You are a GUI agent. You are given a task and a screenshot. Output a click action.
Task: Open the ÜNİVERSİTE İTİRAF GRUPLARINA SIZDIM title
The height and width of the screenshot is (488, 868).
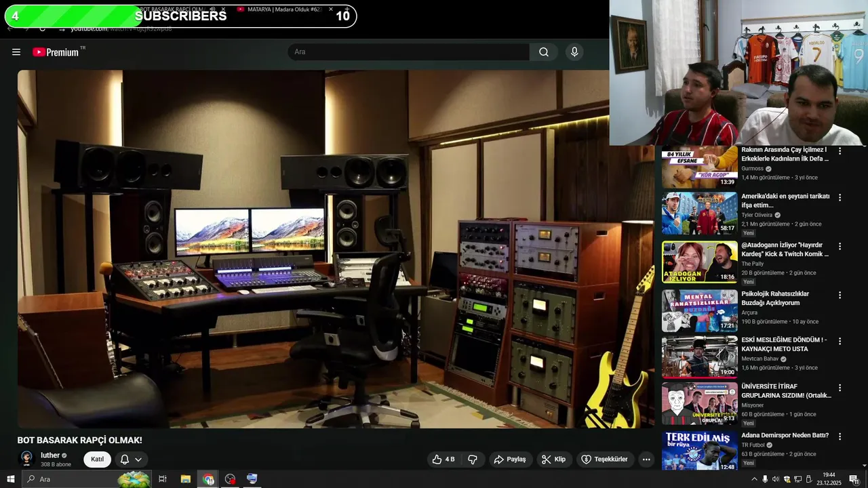(786, 391)
